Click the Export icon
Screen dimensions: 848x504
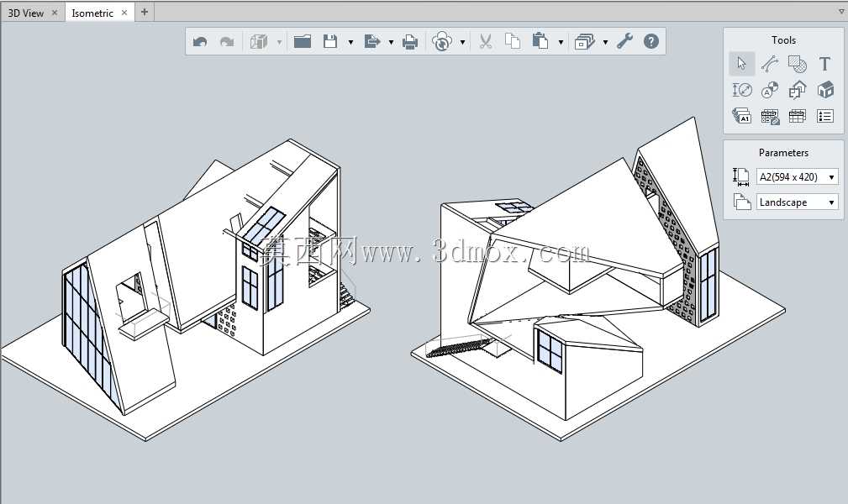point(372,41)
